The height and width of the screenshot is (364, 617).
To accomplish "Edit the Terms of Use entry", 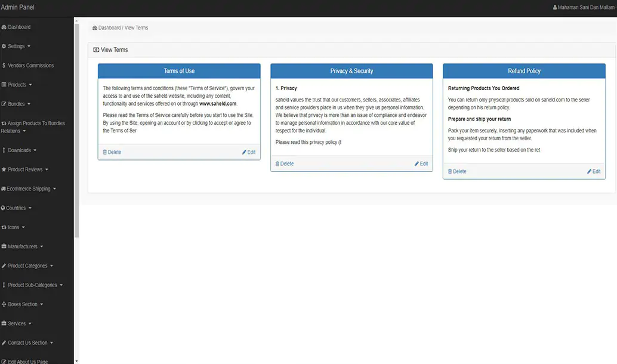I will (x=249, y=152).
